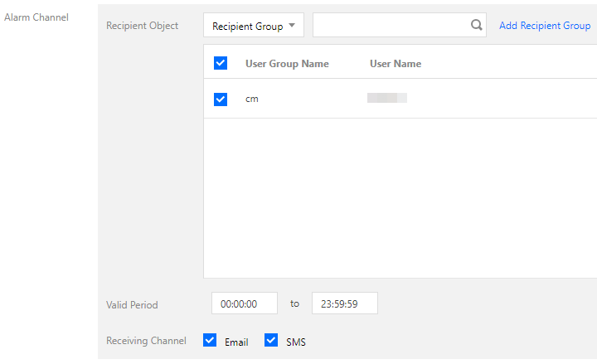Uncheck the cm user group checkbox
This screenshot has width=597, height=364.
(221, 99)
